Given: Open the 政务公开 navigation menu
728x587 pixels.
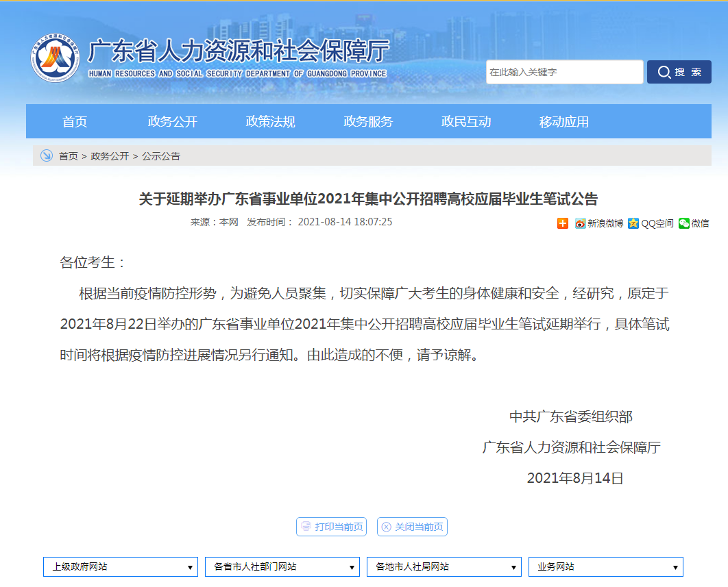Looking at the screenshot, I should click(x=171, y=121).
